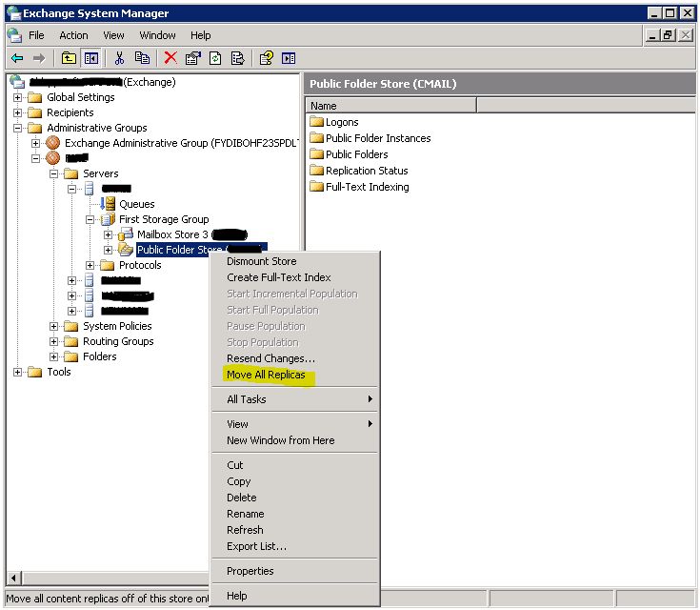Select the Routing Groups tree label
Image resolution: width=700 pixels, height=610 pixels.
coord(118,341)
